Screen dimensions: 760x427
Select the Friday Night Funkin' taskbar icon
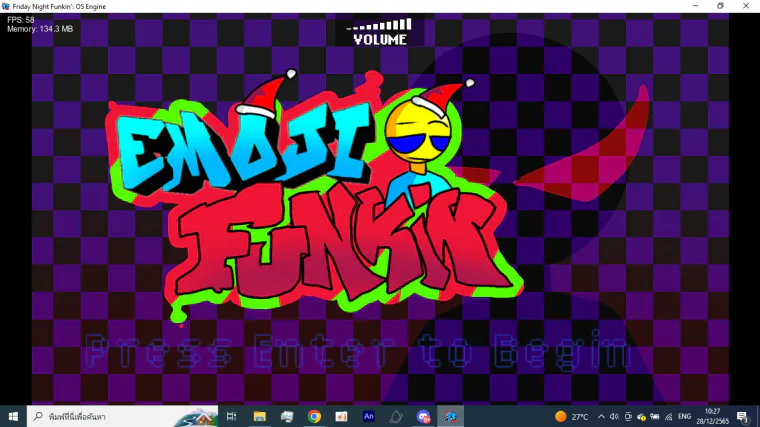[451, 416]
